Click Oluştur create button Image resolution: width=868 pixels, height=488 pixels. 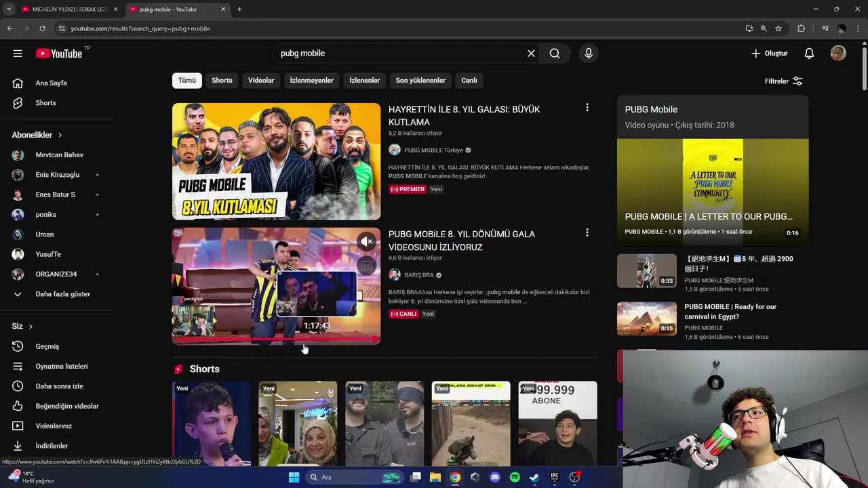[x=769, y=54]
